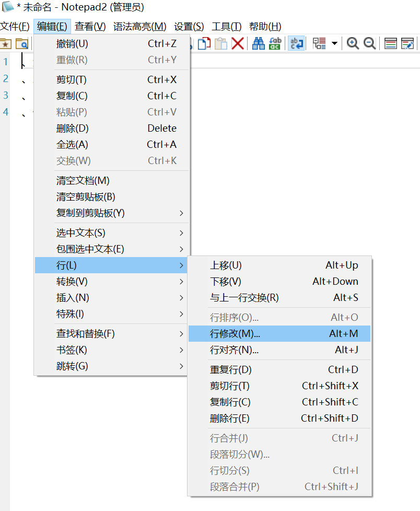Choose 剪切(T) from the edit menu
Screen dimensions: 420x511
[x=112, y=79]
